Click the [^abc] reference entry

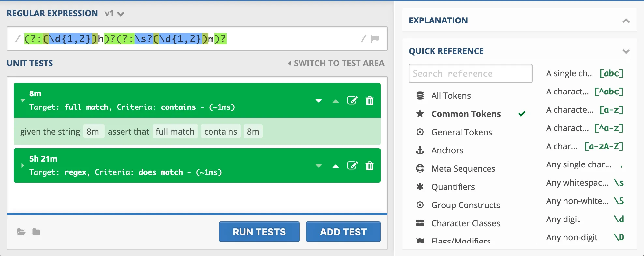(x=585, y=92)
